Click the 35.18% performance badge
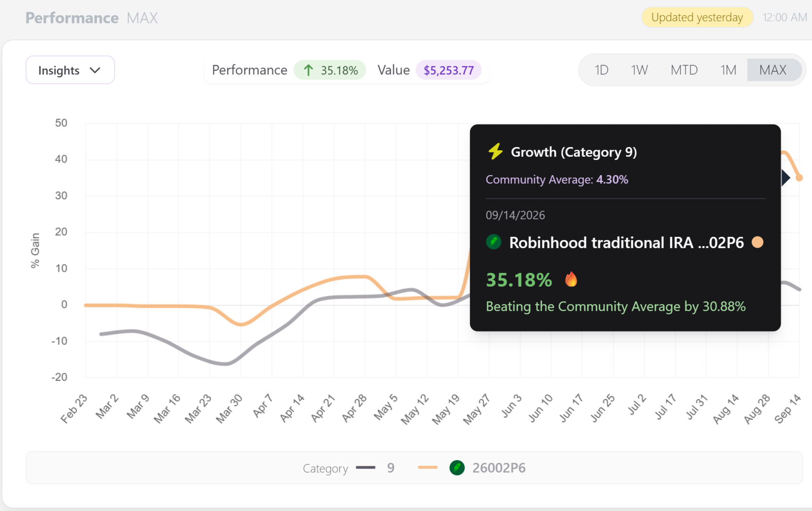Screen dimensions: 812x511 pyautogui.click(x=330, y=70)
